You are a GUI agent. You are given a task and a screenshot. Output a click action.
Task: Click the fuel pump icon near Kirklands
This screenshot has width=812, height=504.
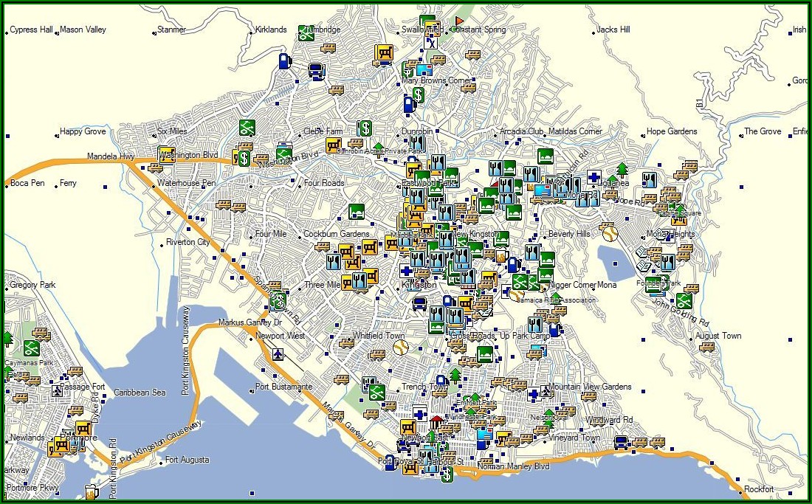click(x=284, y=60)
